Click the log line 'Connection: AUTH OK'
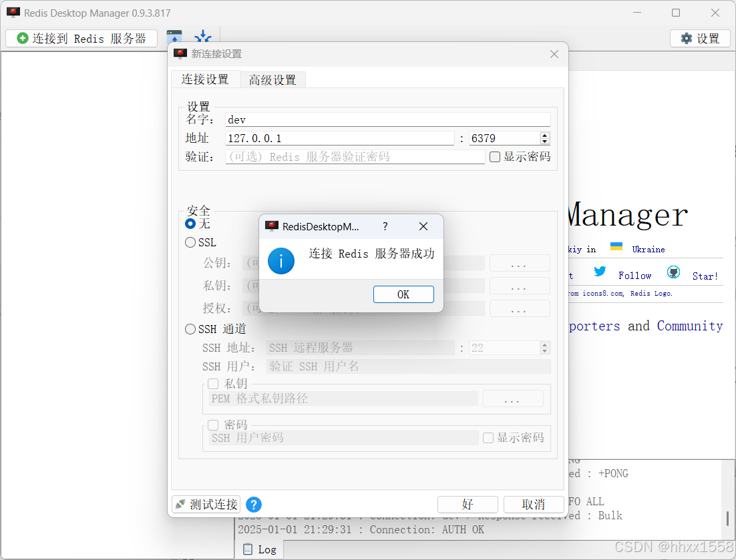This screenshot has width=736, height=560. tap(361, 529)
